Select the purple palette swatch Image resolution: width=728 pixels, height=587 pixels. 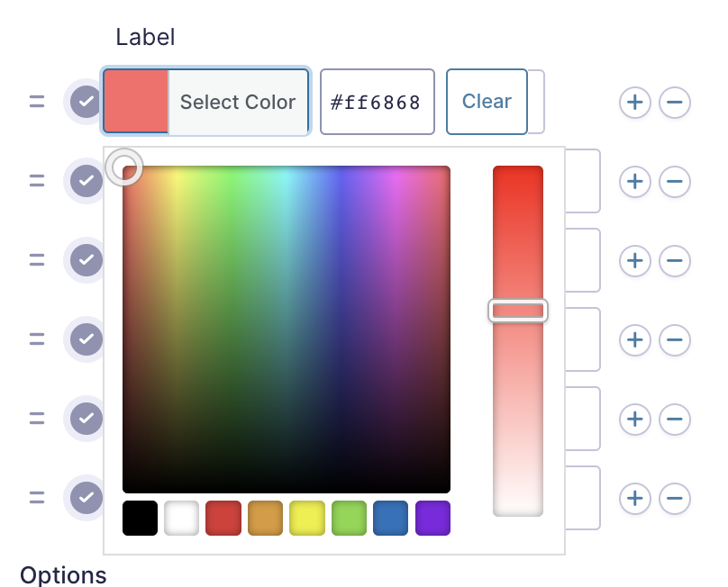pos(432,519)
